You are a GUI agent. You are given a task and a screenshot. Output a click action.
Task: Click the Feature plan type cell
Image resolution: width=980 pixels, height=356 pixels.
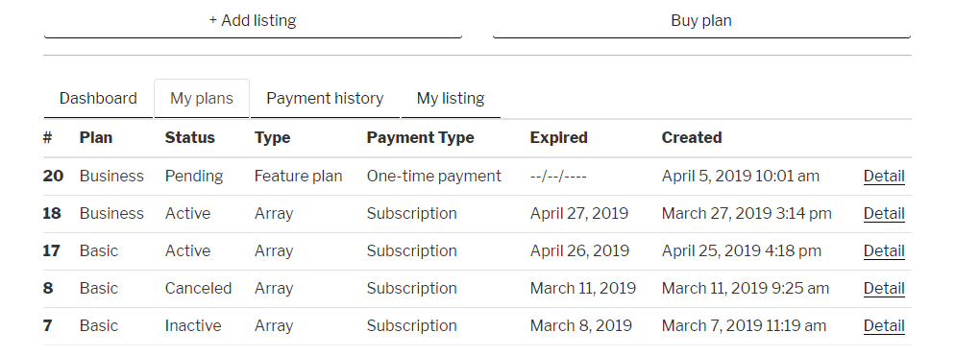coord(298,177)
